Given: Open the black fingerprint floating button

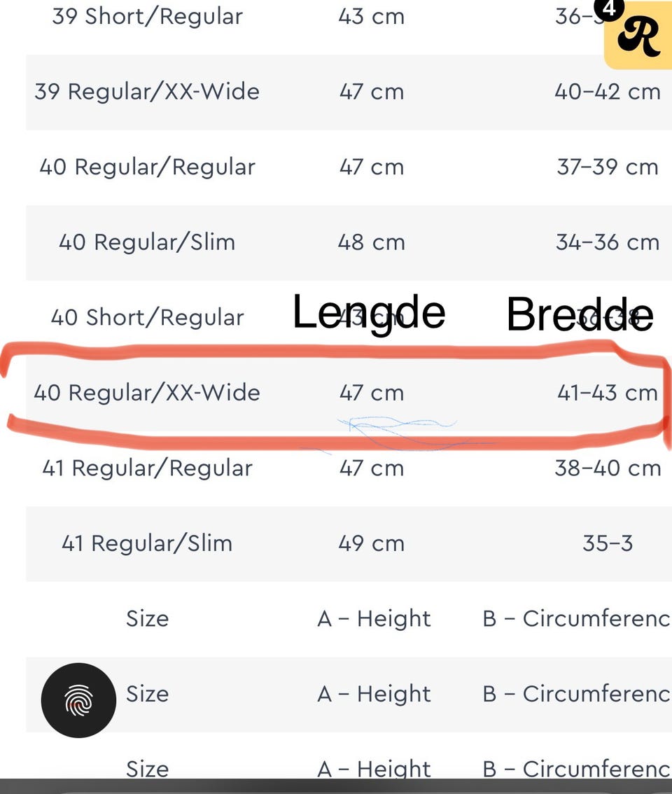Looking at the screenshot, I should point(78,699).
